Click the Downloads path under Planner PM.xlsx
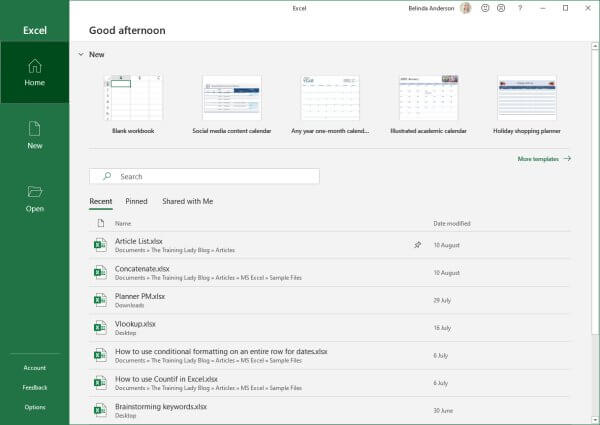The height and width of the screenshot is (425, 600). pos(129,305)
